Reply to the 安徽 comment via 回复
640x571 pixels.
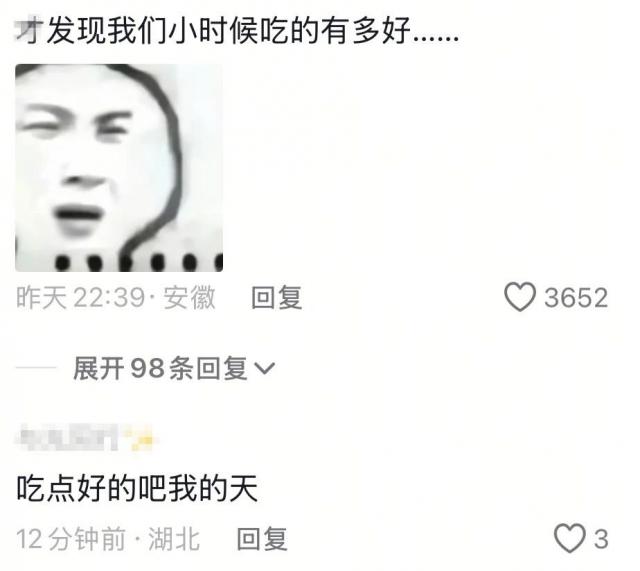(x=277, y=298)
